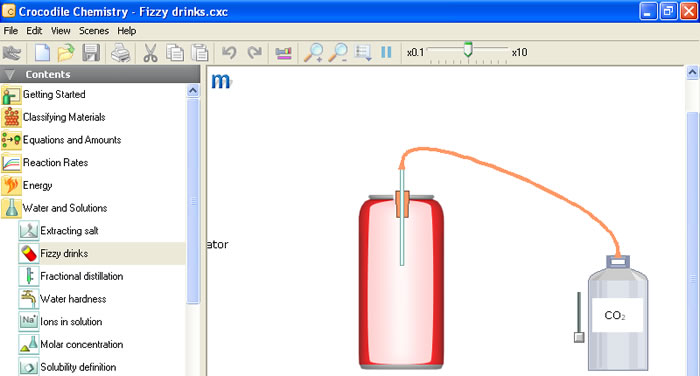700x376 pixels.
Task: Click the Print icon in the toolbar
Action: (x=121, y=53)
